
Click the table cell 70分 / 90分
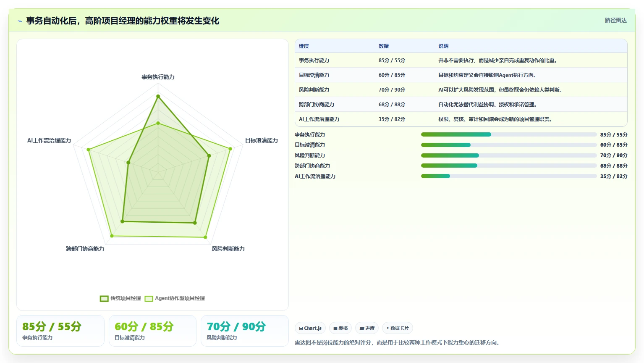click(392, 90)
